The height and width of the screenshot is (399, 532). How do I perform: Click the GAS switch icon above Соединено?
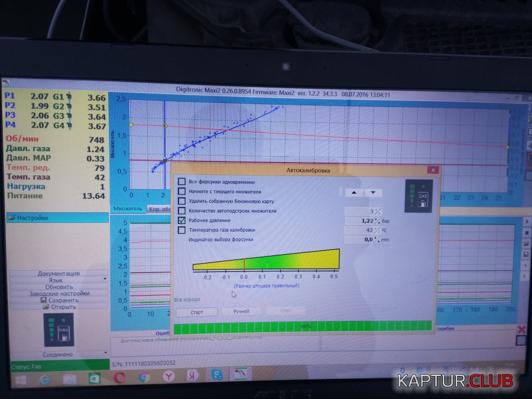(x=59, y=330)
